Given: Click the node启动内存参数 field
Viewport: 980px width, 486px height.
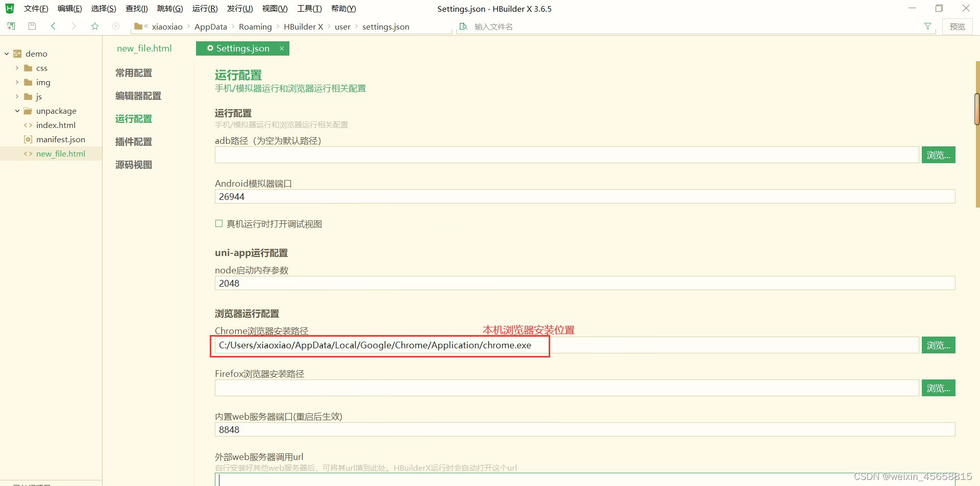Looking at the screenshot, I should tap(585, 283).
